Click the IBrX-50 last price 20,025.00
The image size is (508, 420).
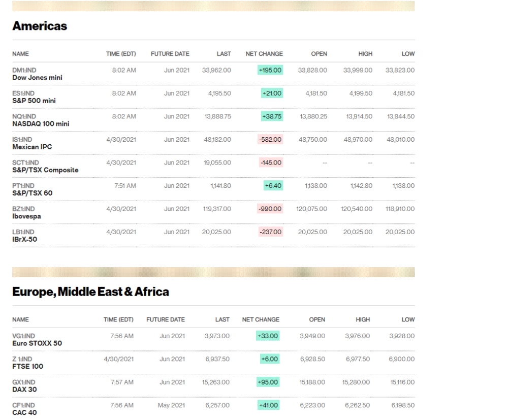pos(217,232)
